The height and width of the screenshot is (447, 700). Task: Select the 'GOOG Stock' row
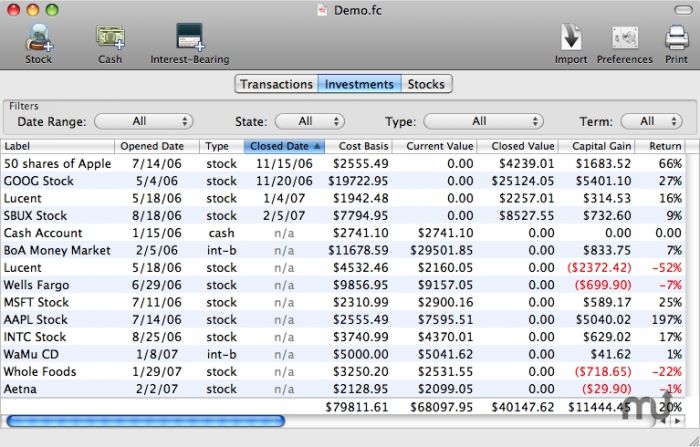coord(343,181)
